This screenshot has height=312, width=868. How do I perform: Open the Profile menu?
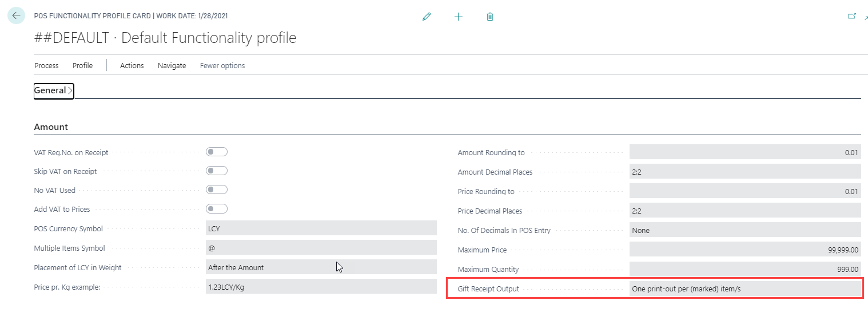pos(82,65)
